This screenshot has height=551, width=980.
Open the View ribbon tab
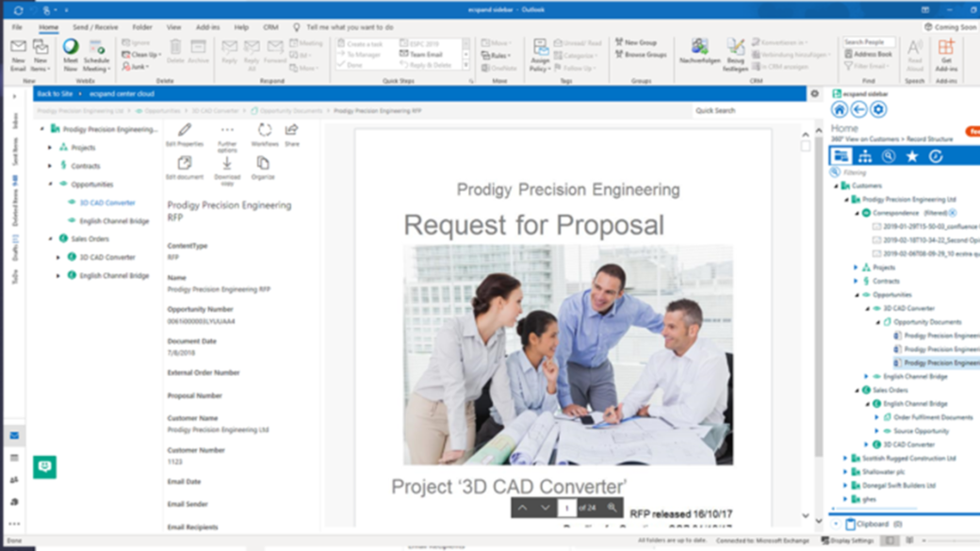(173, 27)
